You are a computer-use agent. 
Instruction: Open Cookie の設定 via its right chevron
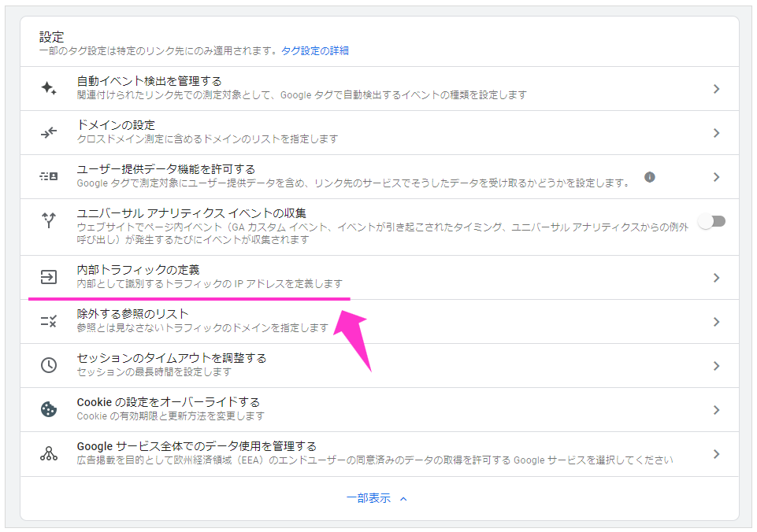coord(717,410)
